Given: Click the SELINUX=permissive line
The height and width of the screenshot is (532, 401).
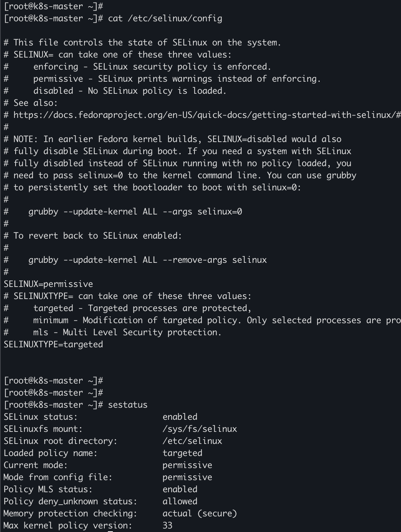Looking at the screenshot, I should (48, 284).
